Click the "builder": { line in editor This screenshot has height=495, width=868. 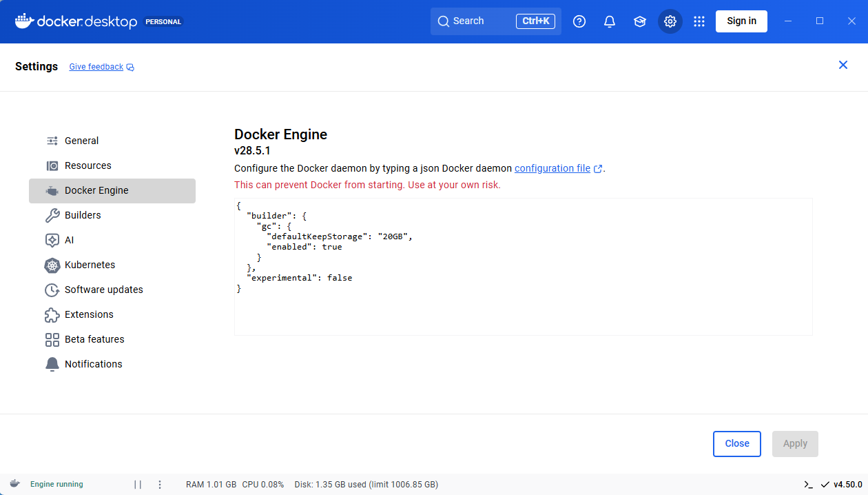[276, 216]
